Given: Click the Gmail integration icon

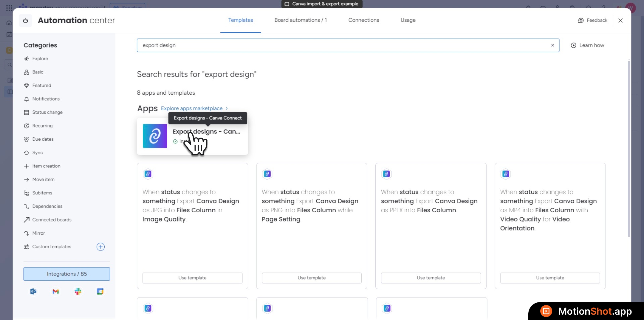Looking at the screenshot, I should click(x=55, y=291).
